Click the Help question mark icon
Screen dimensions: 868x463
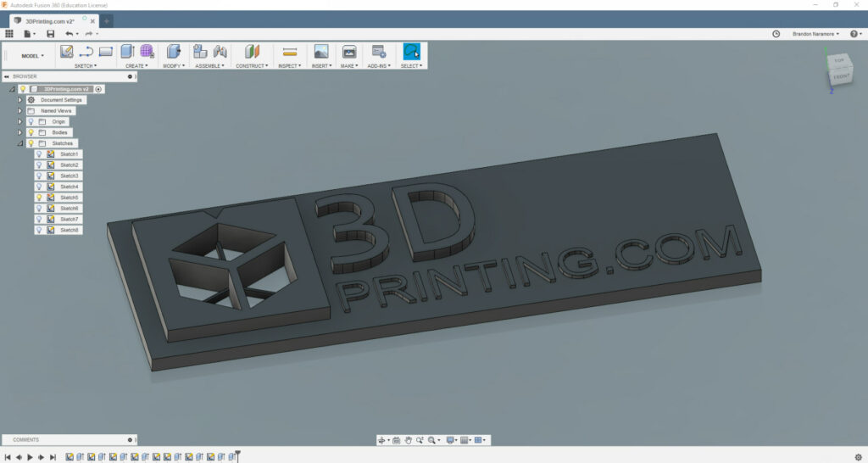pos(854,34)
